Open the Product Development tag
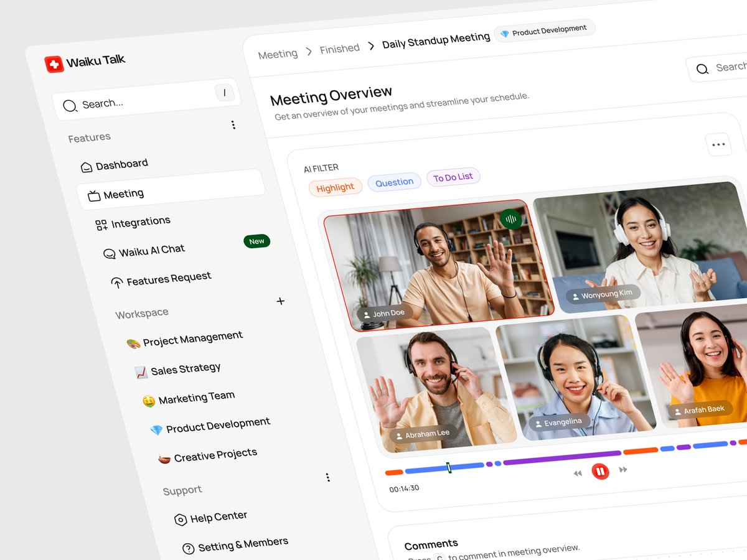The width and height of the screenshot is (747, 560). pyautogui.click(x=545, y=28)
